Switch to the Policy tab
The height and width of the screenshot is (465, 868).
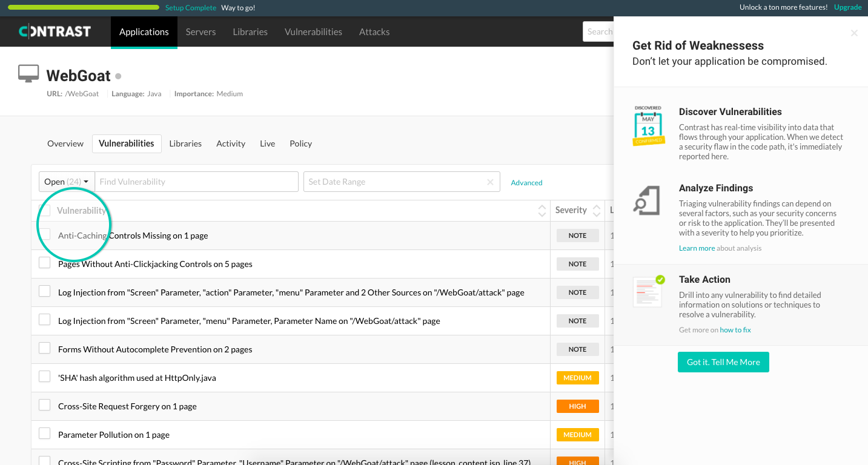pos(300,143)
